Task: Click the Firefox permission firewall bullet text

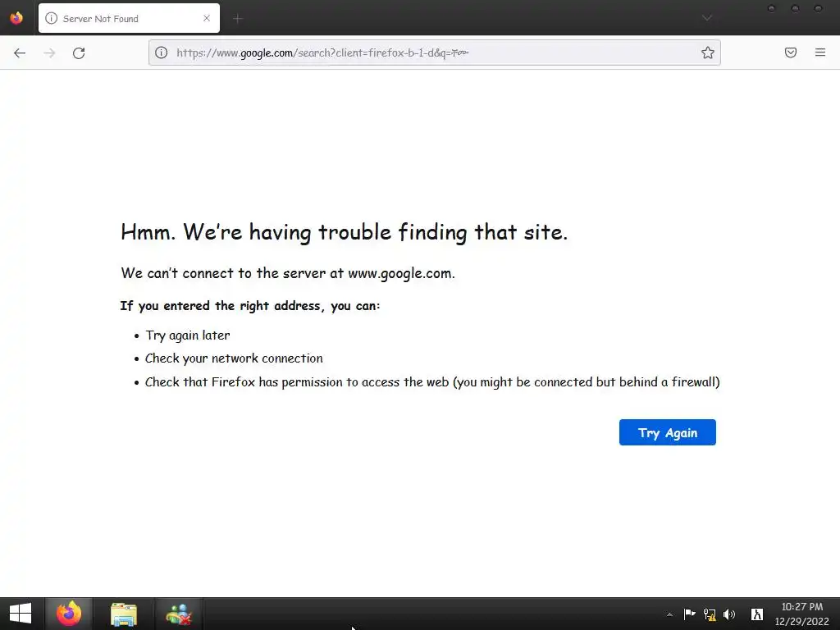Action: [x=432, y=382]
